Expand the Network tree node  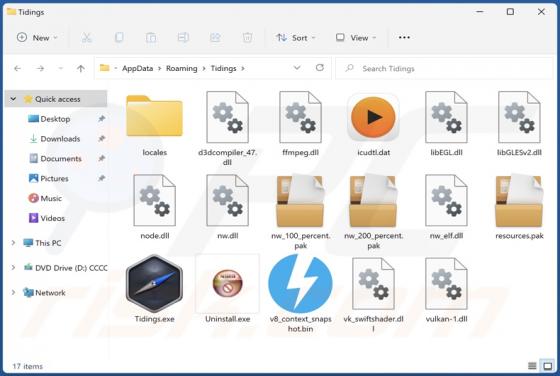pos(13,292)
